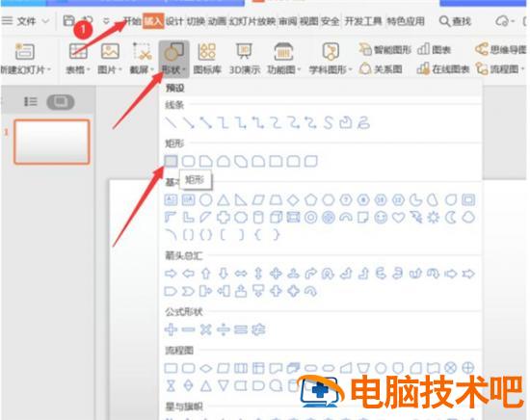This screenshot has width=530, height=420.
Task: Switch to outline list view in sidebar
Action: click(x=31, y=101)
